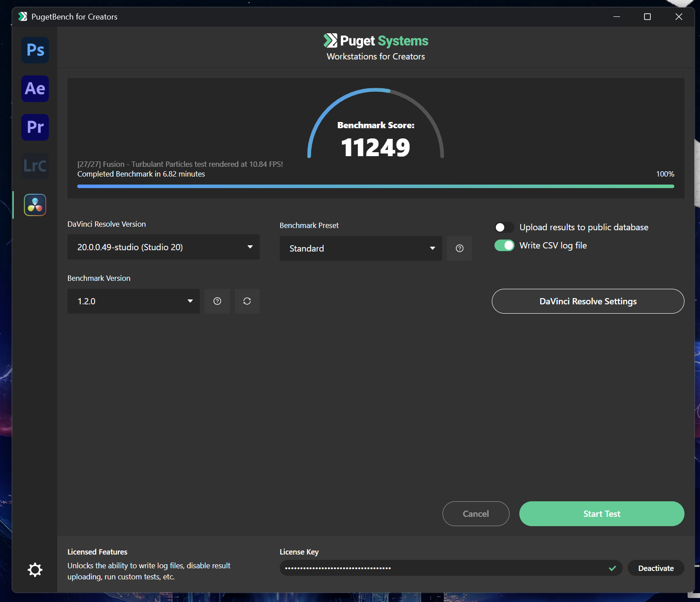Switch to the After Effects benchmark
Image resolution: width=700 pixels, height=602 pixels.
coord(35,89)
